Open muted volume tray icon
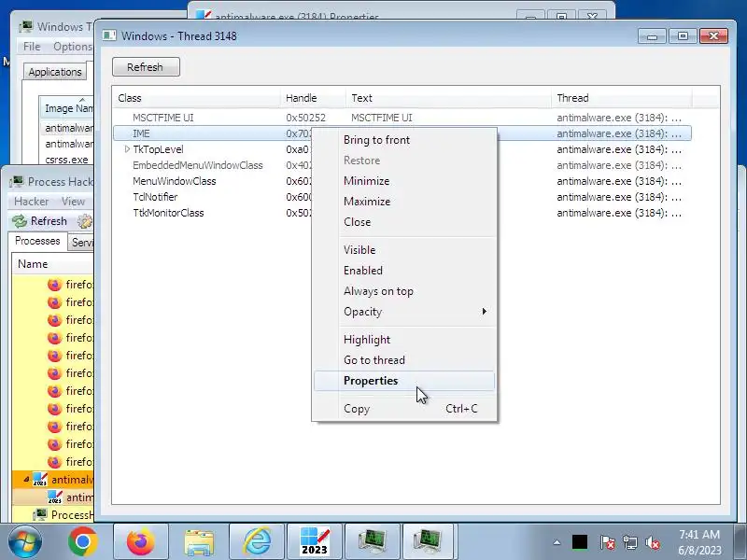Viewport: 747px width, 560px height. (x=653, y=542)
